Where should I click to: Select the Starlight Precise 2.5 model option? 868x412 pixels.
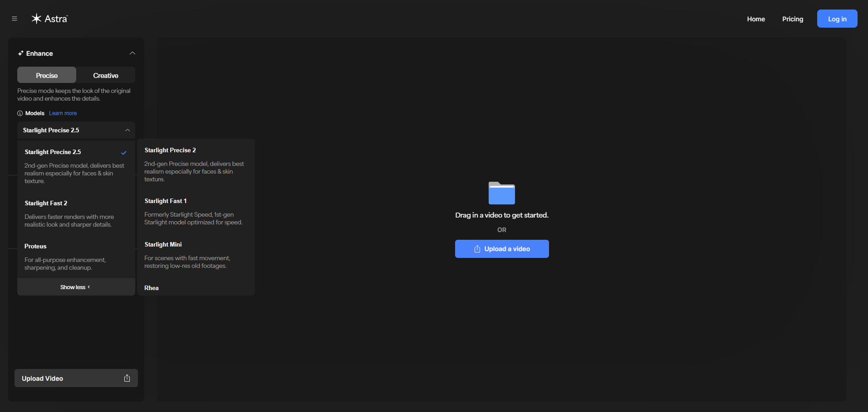click(x=76, y=166)
